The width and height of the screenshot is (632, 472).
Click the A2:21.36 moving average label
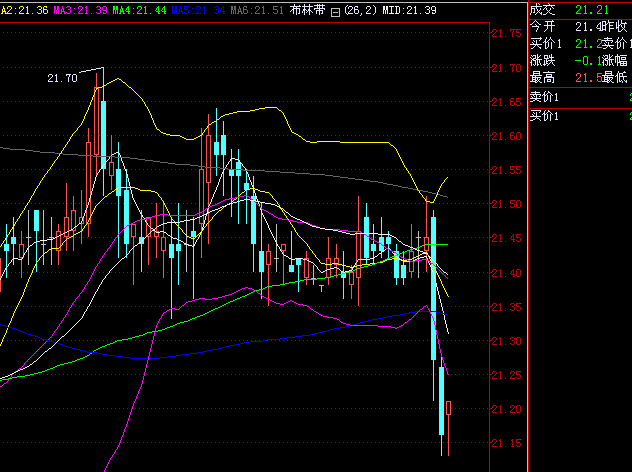point(24,10)
